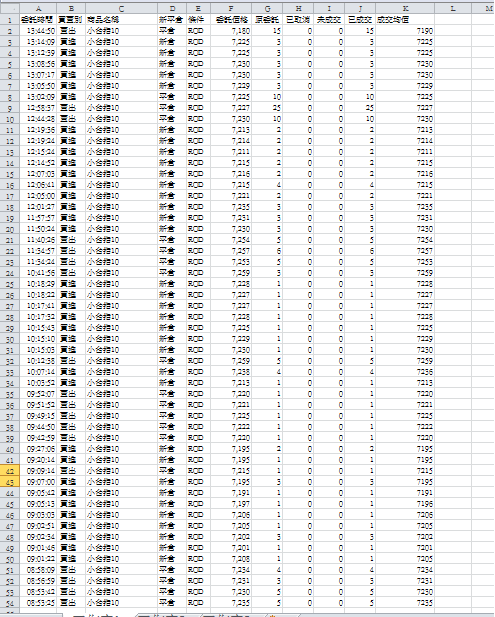This screenshot has width=495, height=617.
Task: Click price cell 7,180 in row 2
Action: click(x=231, y=31)
